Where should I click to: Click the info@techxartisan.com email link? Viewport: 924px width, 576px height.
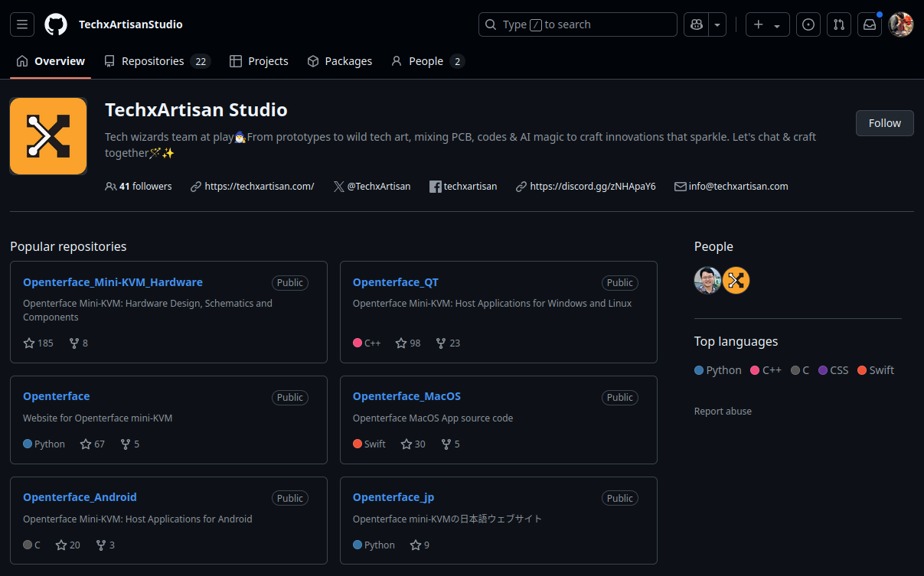coord(738,187)
